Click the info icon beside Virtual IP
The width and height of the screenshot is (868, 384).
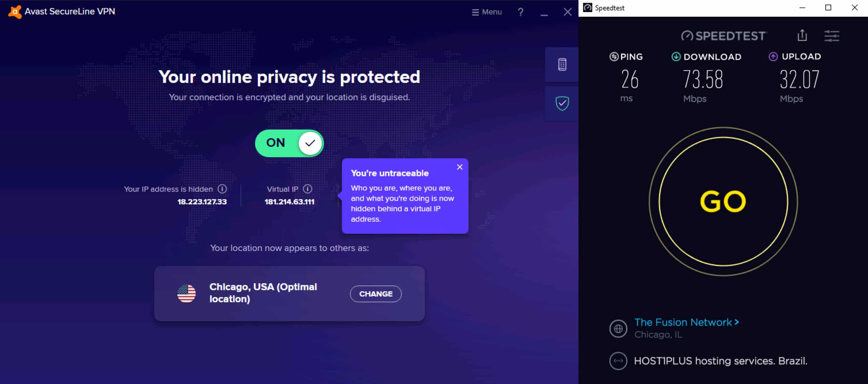click(308, 189)
